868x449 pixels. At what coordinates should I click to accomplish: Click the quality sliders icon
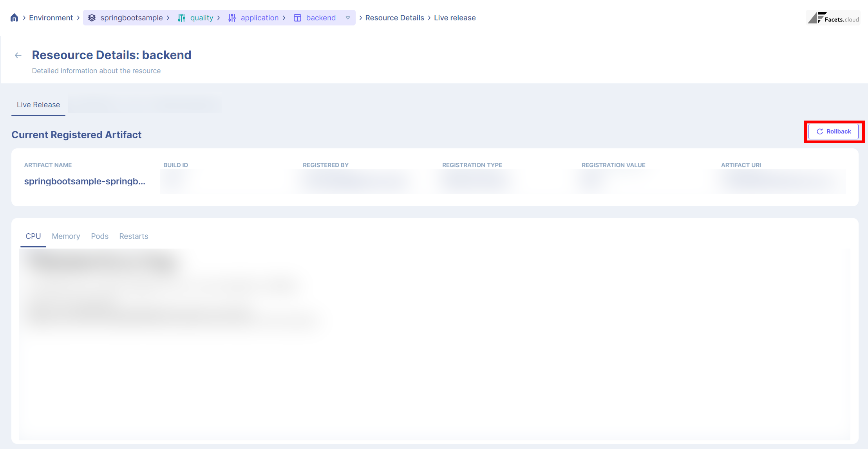tap(181, 18)
